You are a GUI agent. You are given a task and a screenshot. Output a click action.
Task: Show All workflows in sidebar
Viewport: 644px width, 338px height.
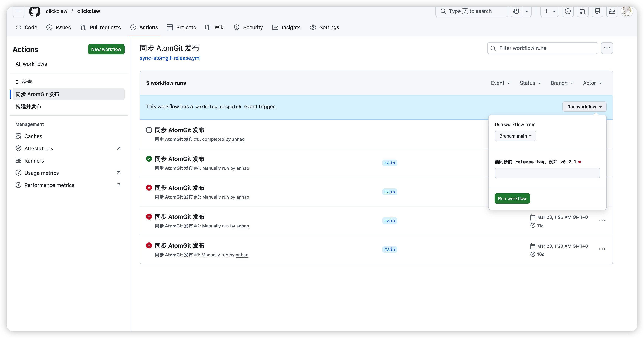[69, 64]
